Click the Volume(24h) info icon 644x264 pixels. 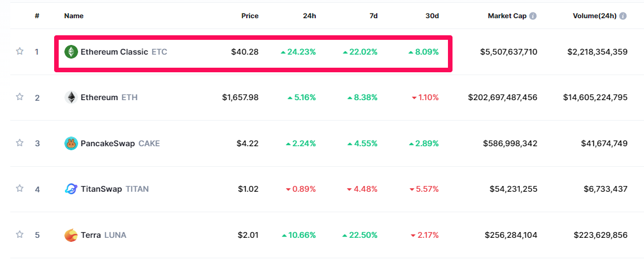coord(623,16)
